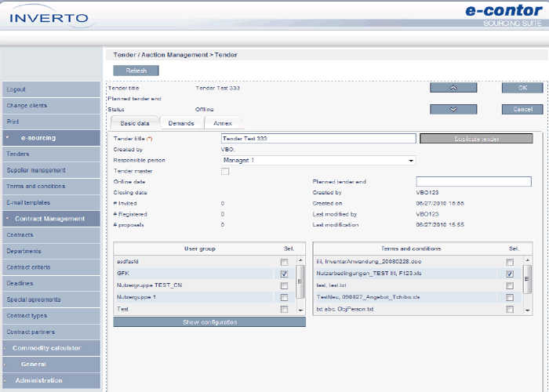This screenshot has width=549, height=392.
Task: Click Terms and conditions list scrollbar thumb
Action: tap(527, 279)
